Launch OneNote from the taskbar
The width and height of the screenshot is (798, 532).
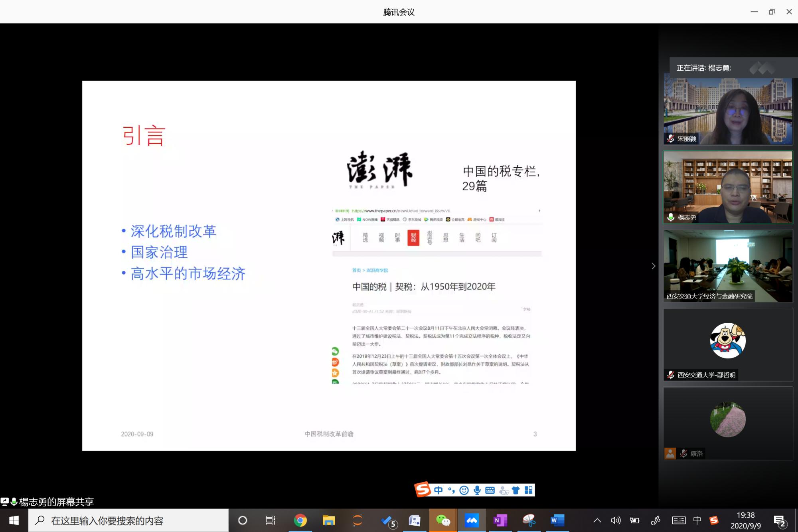click(x=500, y=520)
